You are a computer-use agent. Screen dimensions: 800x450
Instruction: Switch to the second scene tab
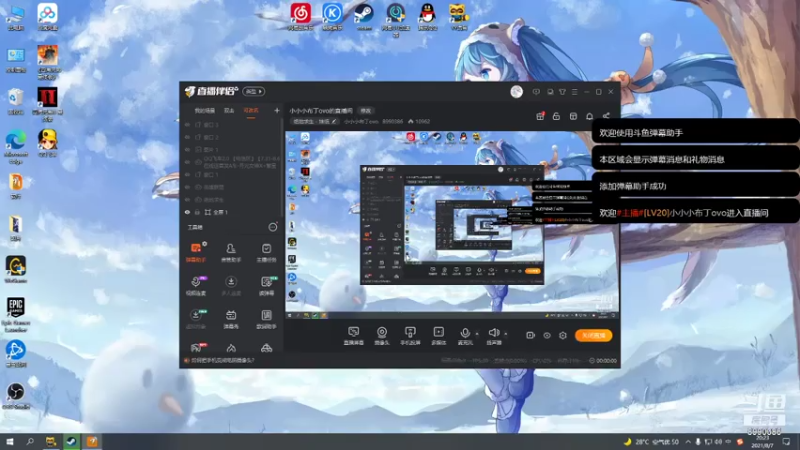coord(229,111)
